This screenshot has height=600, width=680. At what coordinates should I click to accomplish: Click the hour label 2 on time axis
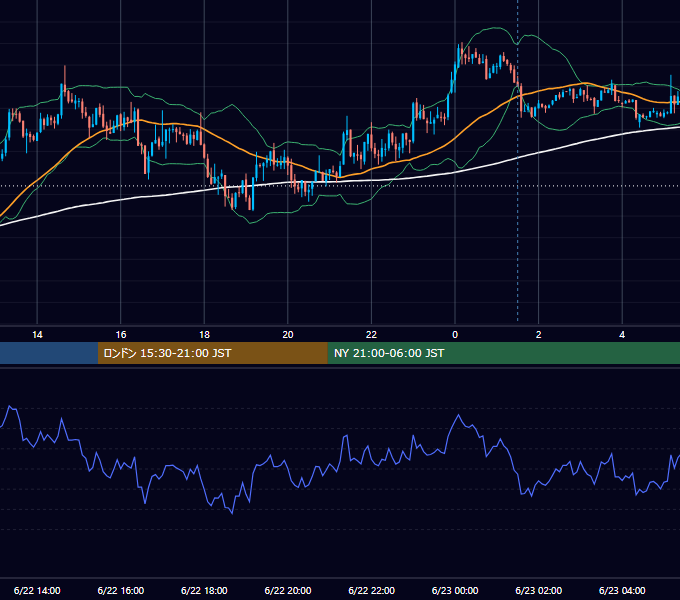539,335
